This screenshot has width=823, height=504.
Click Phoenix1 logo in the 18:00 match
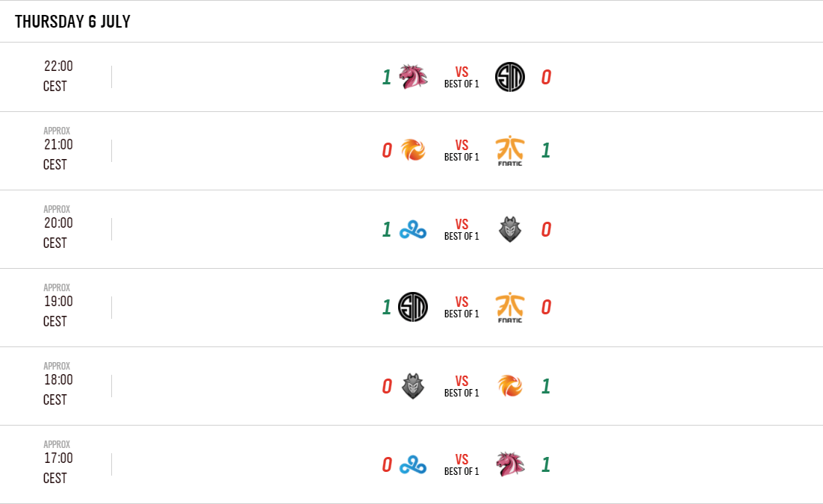pyautogui.click(x=510, y=386)
